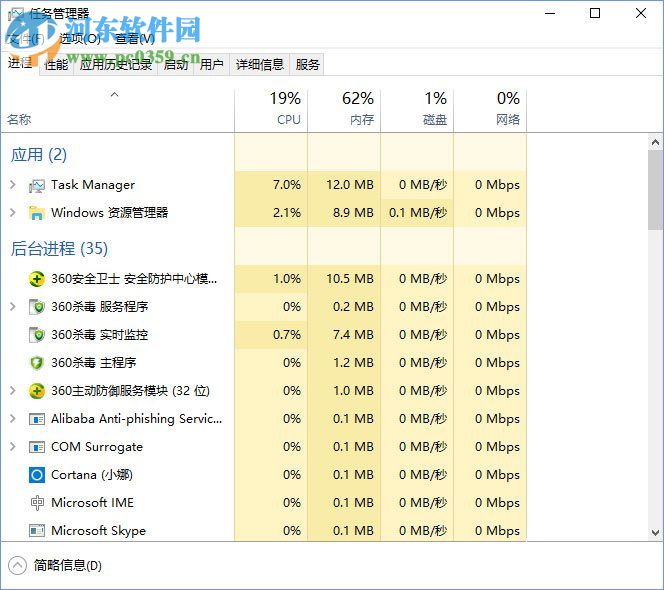
Task: Click the Cortana (小娜) circle icon
Action: coord(37,475)
